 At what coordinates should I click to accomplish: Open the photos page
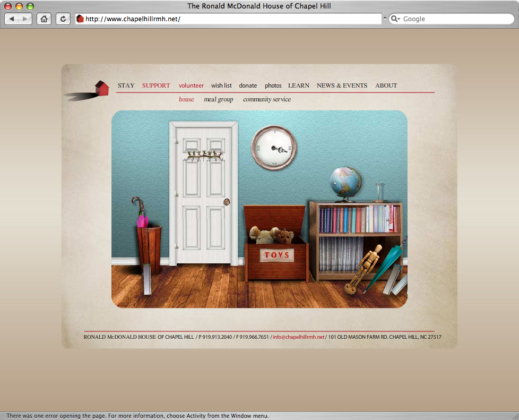click(273, 85)
